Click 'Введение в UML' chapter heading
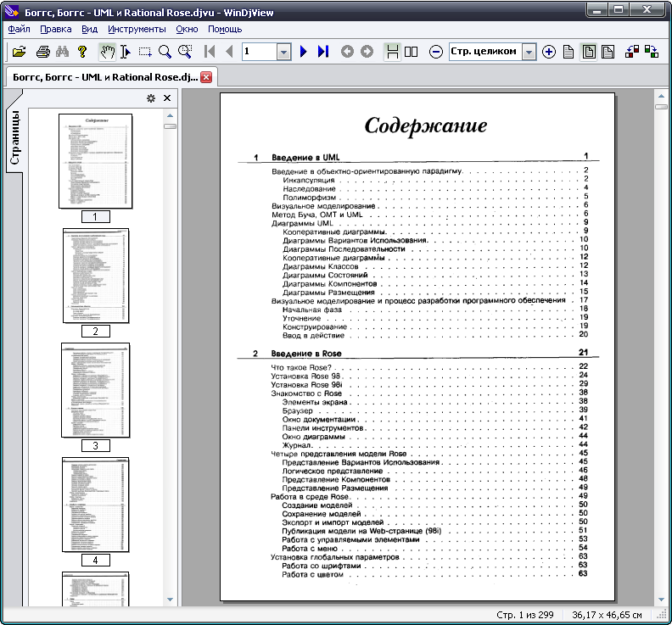 (305, 158)
